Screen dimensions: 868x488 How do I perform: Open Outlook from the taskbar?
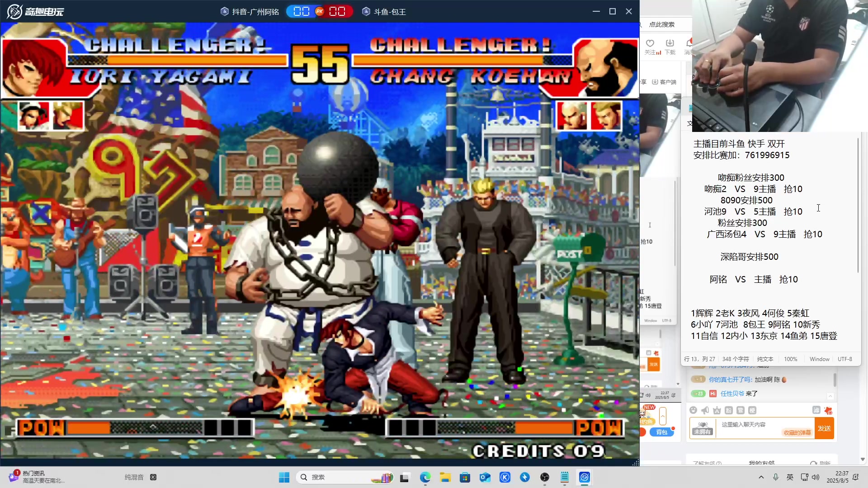pos(485,477)
